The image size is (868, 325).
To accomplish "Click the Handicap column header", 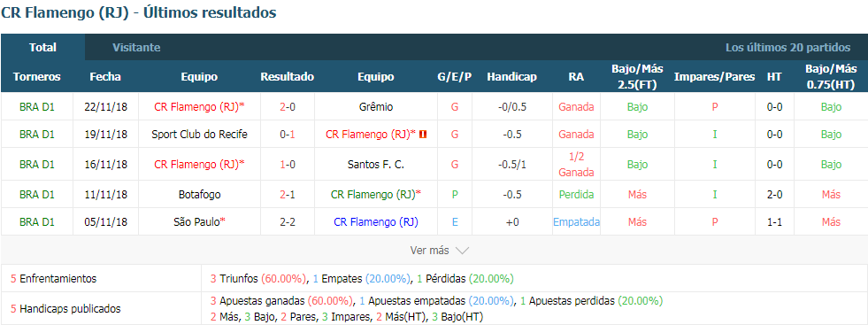I will pyautogui.click(x=511, y=77).
